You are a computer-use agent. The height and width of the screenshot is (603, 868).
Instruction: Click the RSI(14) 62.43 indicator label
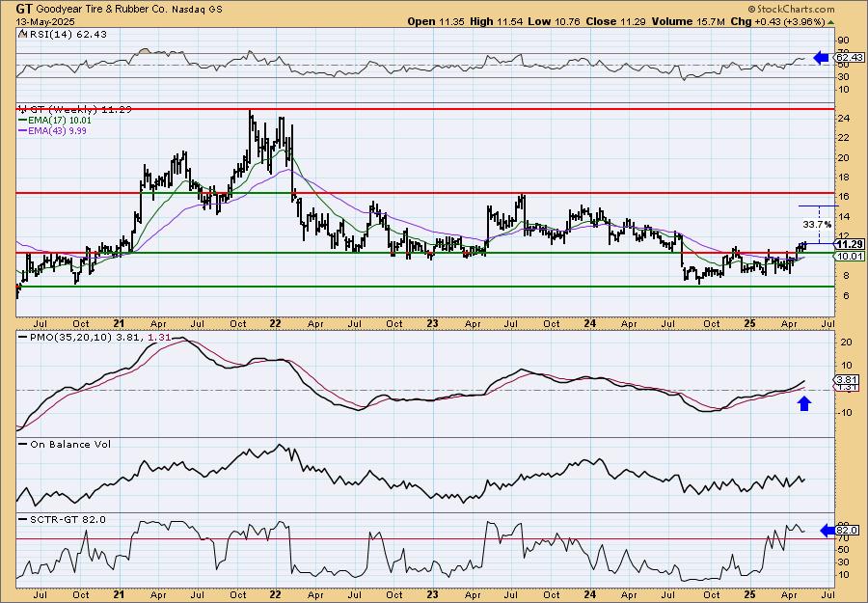pos(67,34)
